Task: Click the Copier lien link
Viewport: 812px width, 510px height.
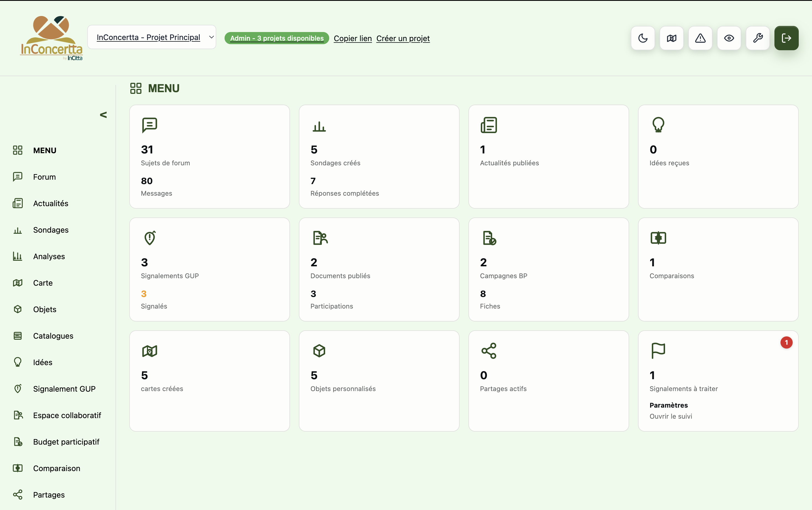Action: 353,38
